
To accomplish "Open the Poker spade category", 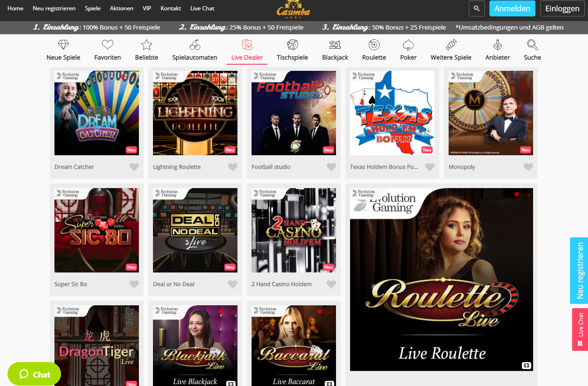I will click(x=408, y=51).
